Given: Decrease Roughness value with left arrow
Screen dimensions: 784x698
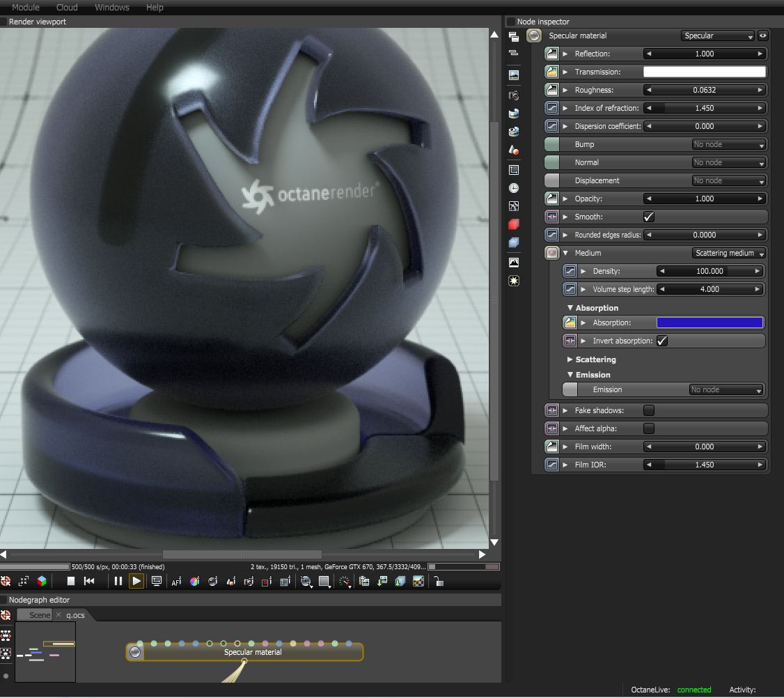Looking at the screenshot, I should pyautogui.click(x=649, y=90).
